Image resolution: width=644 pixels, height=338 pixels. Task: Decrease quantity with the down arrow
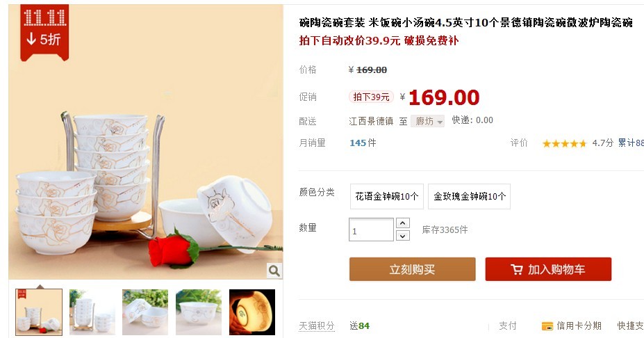tap(403, 236)
